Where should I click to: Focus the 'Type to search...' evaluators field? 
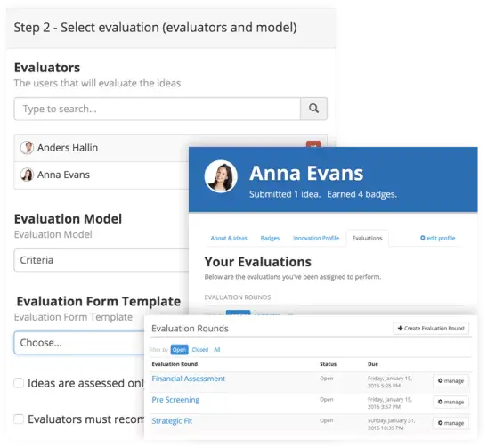coord(158,109)
